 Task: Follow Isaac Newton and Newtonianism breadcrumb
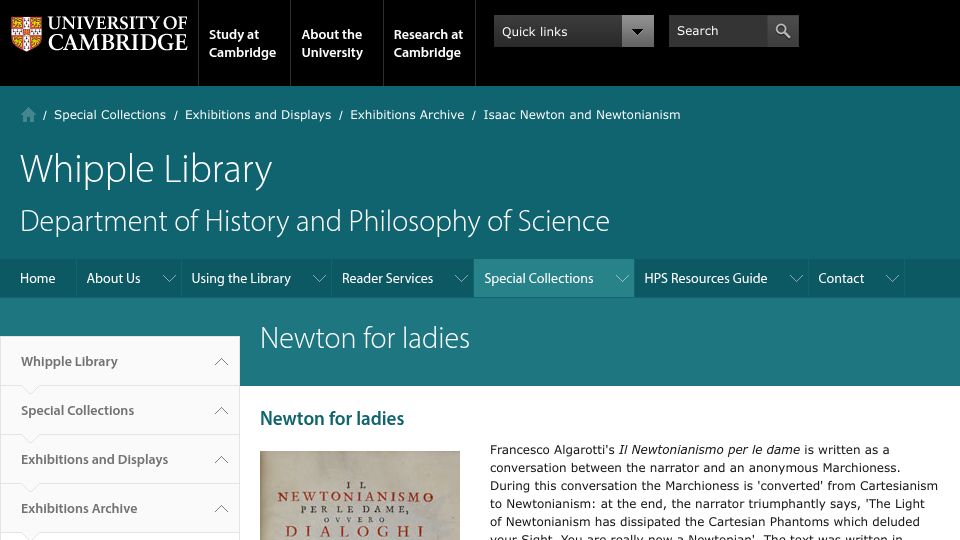tap(582, 114)
